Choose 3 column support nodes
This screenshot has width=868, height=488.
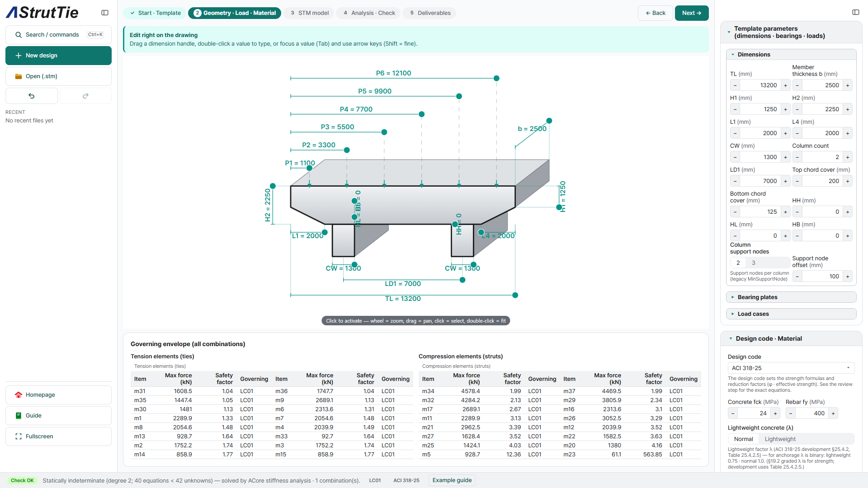point(753,263)
